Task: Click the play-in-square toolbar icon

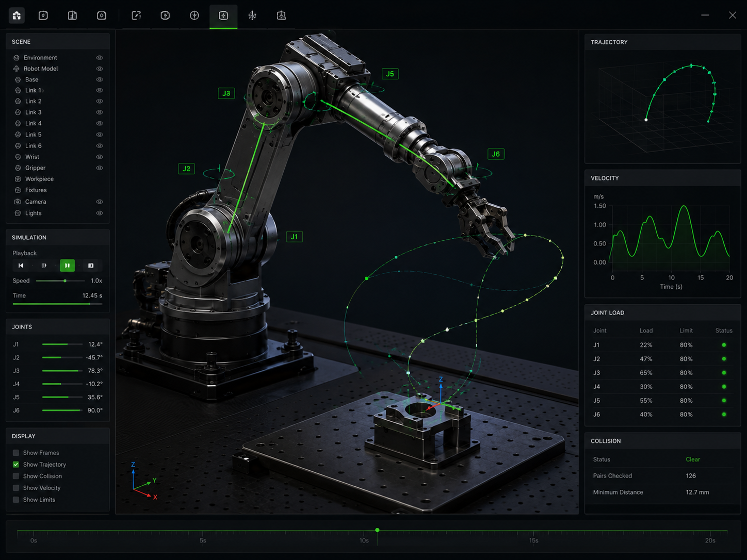Action: [x=165, y=15]
